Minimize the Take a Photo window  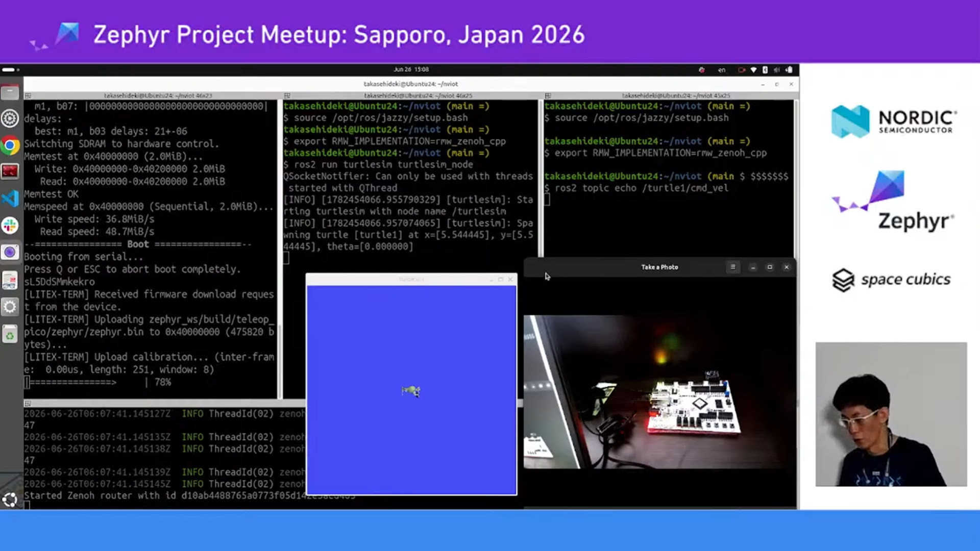click(753, 267)
